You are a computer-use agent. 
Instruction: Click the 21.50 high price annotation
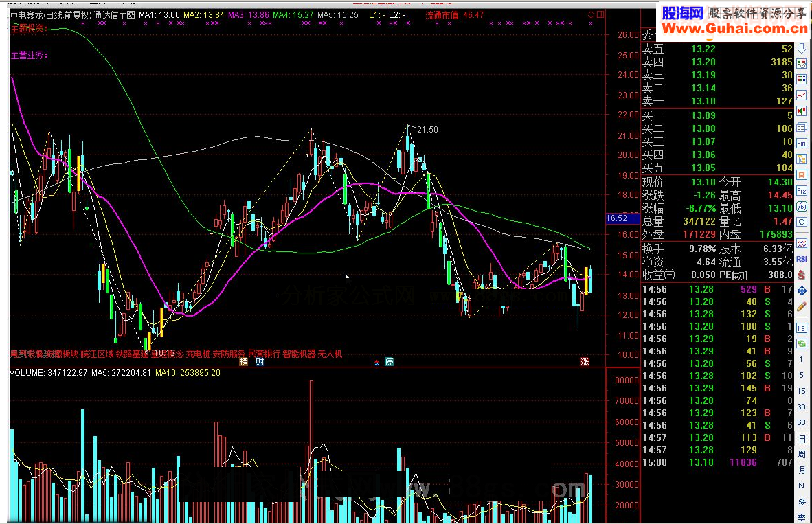pos(428,129)
